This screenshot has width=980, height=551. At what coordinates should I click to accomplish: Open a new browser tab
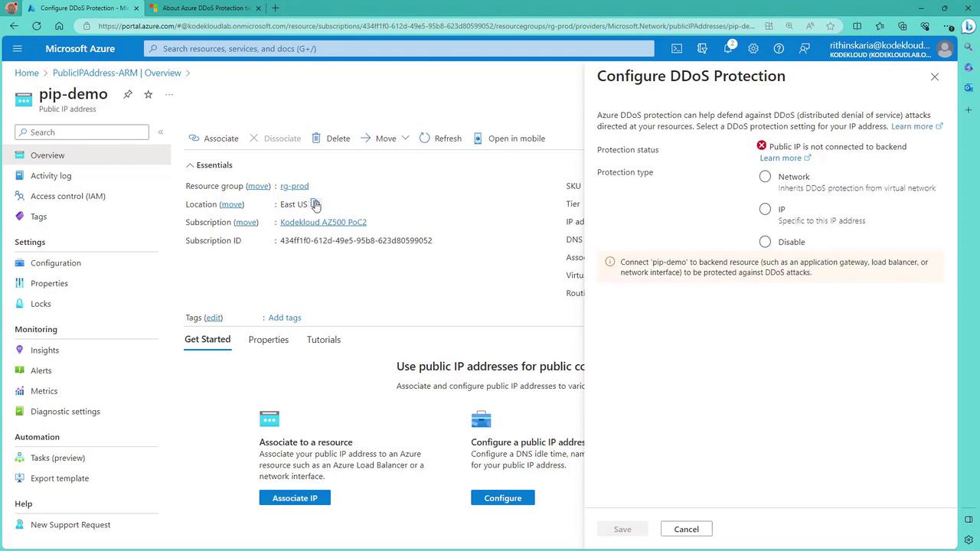point(275,8)
